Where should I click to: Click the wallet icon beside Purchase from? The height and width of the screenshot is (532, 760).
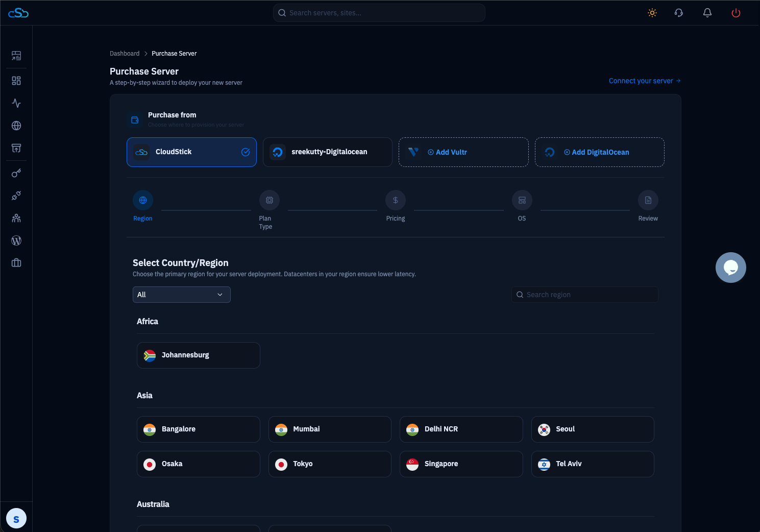[x=135, y=120]
